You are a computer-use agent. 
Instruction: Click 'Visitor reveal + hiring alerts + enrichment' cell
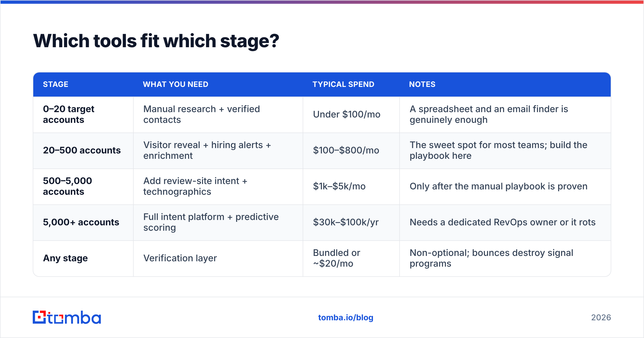click(x=218, y=150)
